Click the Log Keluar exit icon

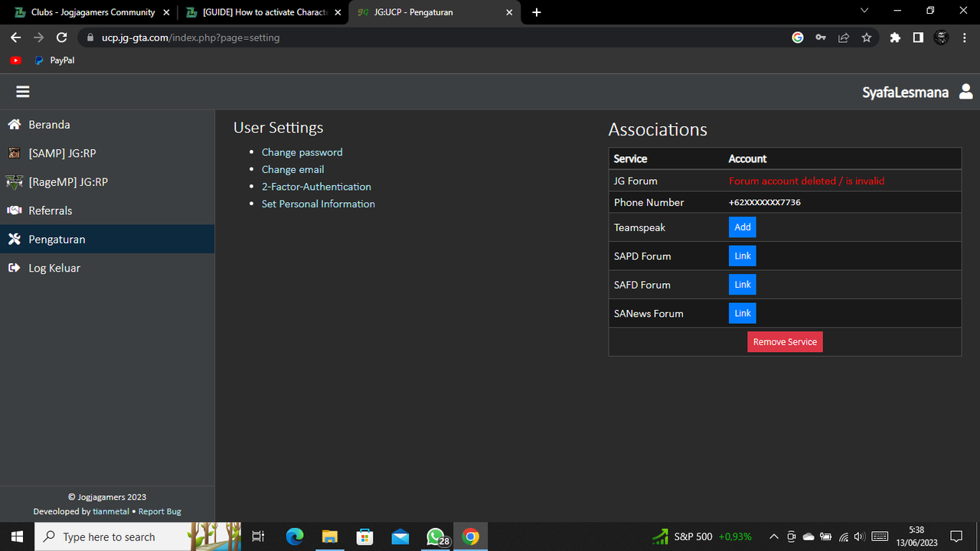point(14,268)
